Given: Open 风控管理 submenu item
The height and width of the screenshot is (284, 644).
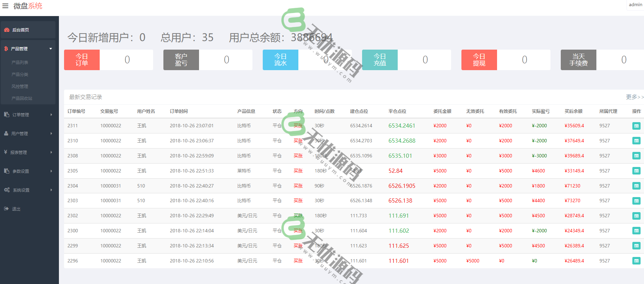Looking at the screenshot, I should click(x=20, y=87).
